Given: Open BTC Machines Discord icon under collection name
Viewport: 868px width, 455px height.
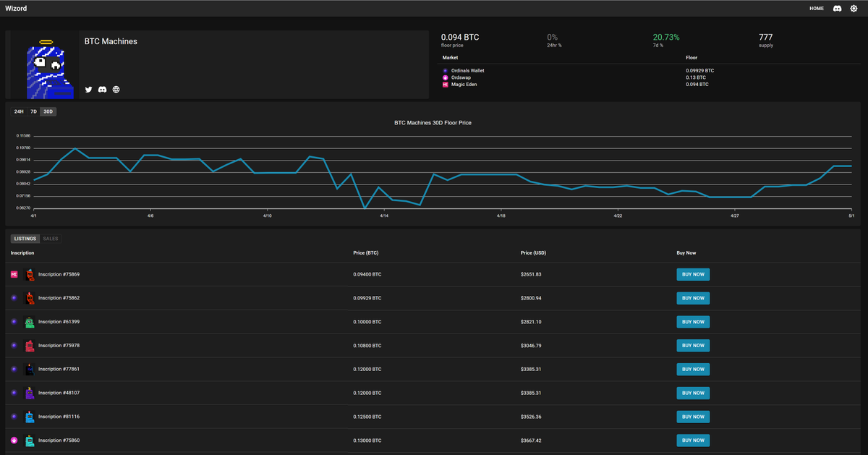Looking at the screenshot, I should pyautogui.click(x=103, y=90).
